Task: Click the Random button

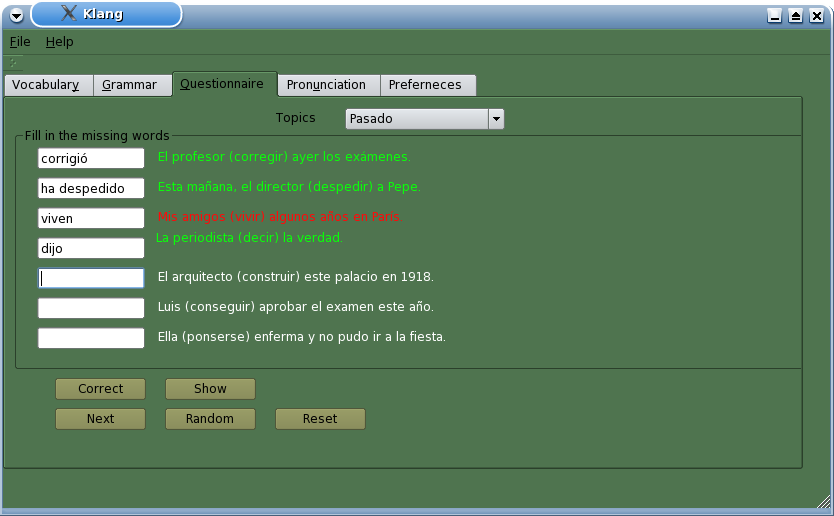Action: pos(210,419)
